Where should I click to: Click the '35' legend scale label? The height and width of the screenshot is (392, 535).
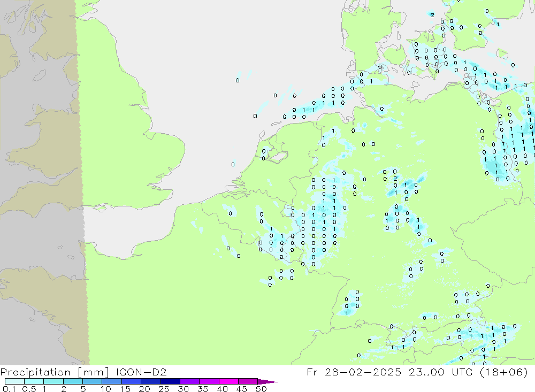point(203,389)
